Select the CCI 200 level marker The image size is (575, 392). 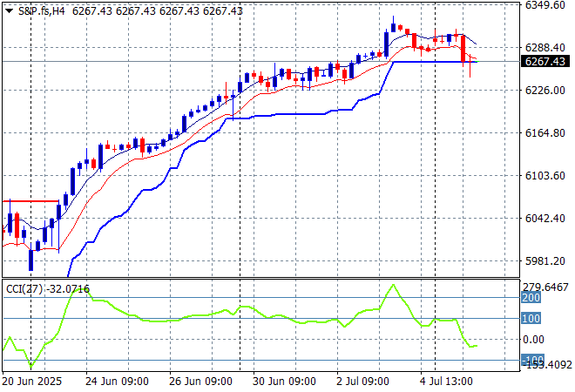click(532, 297)
